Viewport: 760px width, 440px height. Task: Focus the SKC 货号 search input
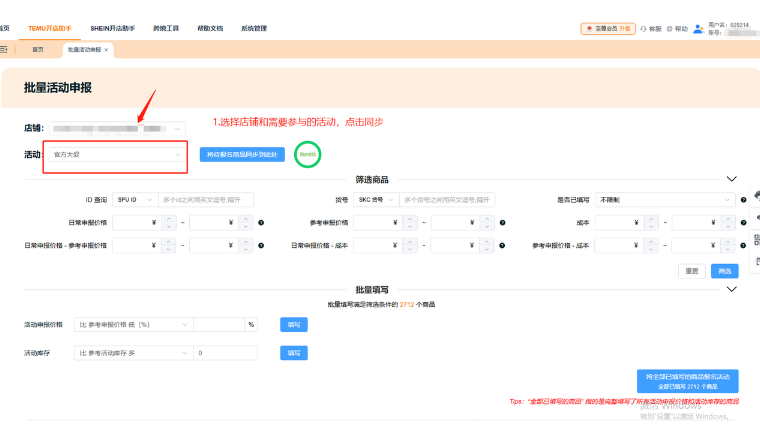[x=447, y=200]
